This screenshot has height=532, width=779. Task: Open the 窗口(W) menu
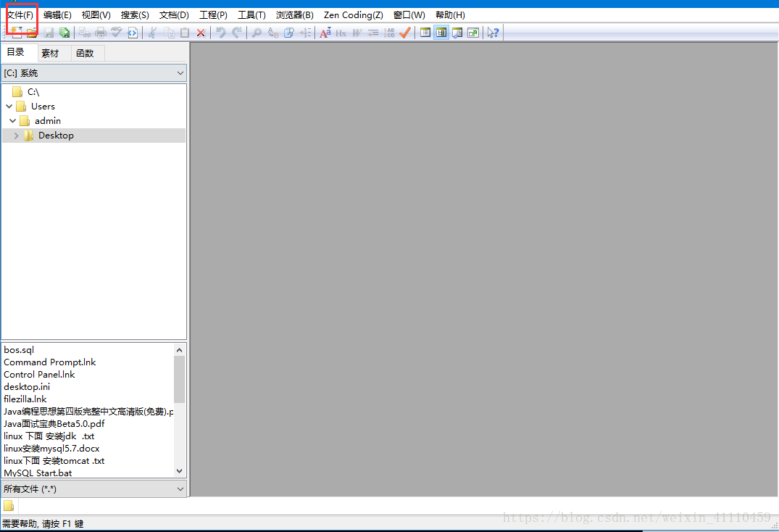409,15
